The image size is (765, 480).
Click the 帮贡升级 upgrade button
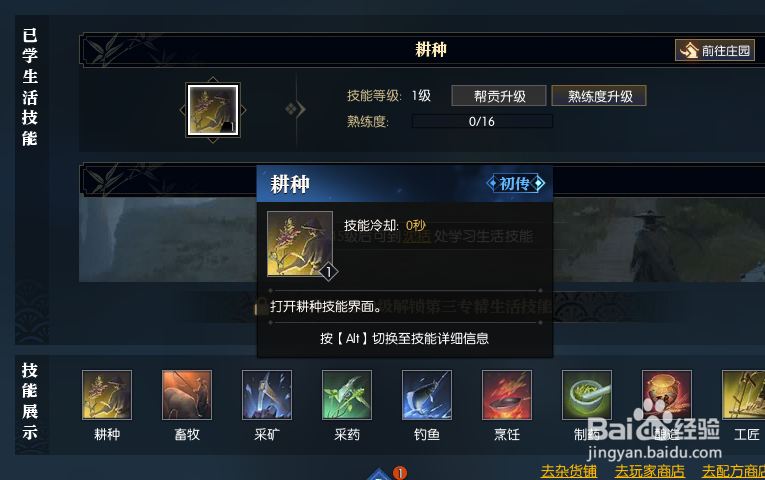coord(499,96)
